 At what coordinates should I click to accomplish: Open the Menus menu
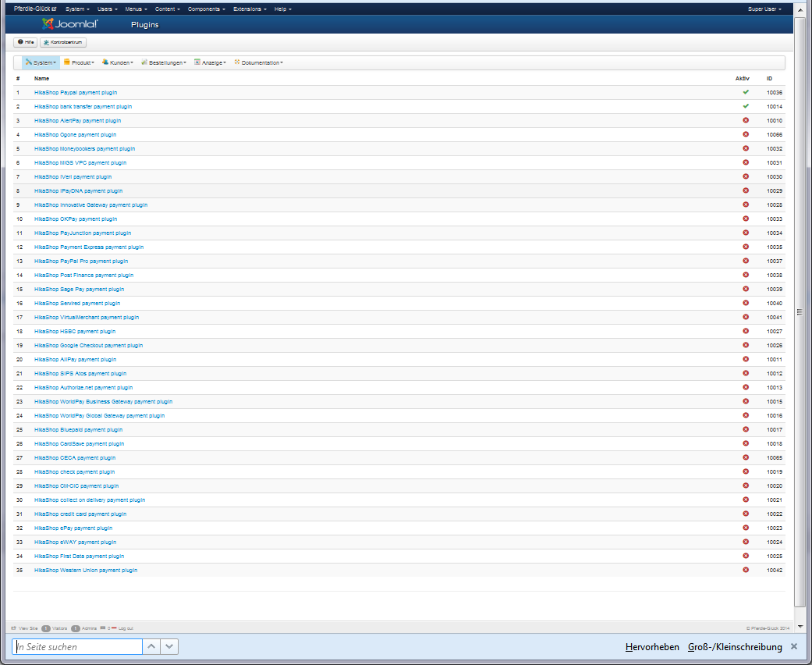click(136, 9)
